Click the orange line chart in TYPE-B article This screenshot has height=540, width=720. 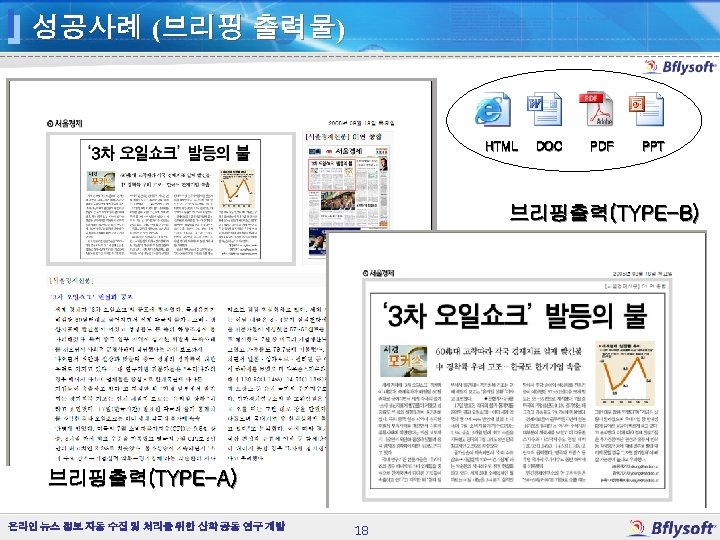click(x=624, y=372)
